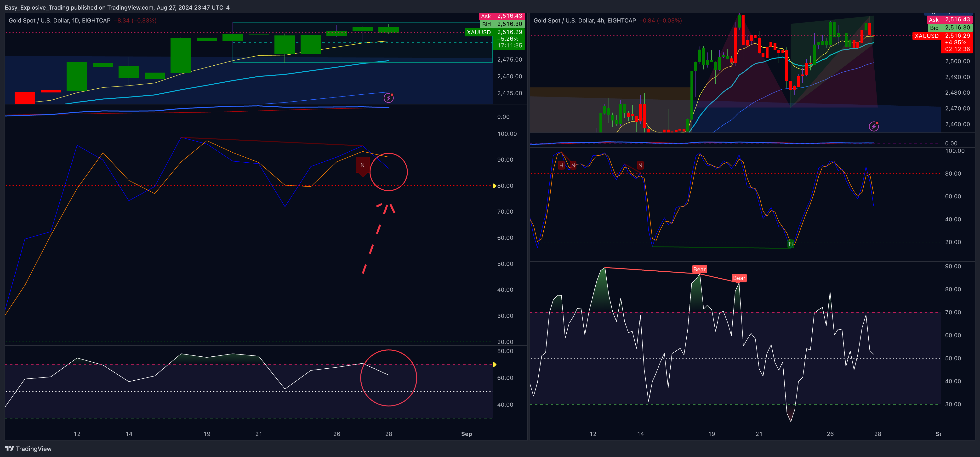Image resolution: width=980 pixels, height=457 pixels.
Task: Click the large green daily candle before the 19th
Action: pyautogui.click(x=181, y=56)
